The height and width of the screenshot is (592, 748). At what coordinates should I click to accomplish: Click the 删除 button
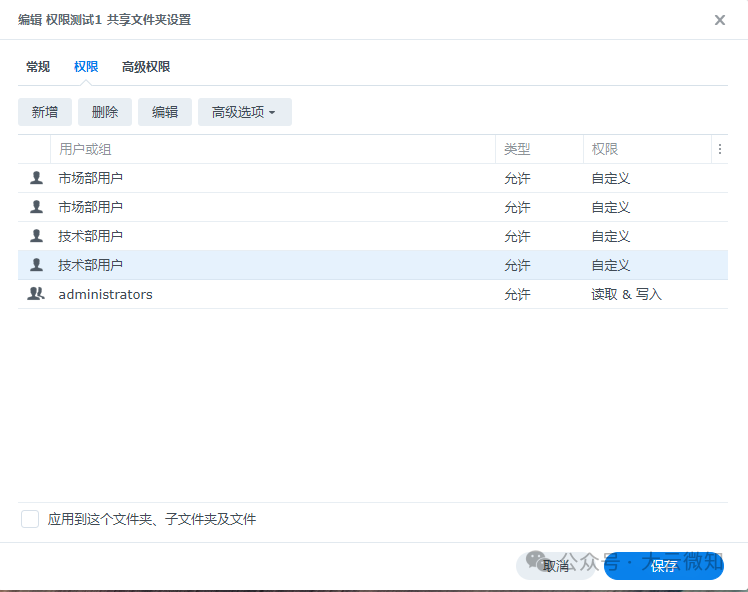[x=105, y=112]
